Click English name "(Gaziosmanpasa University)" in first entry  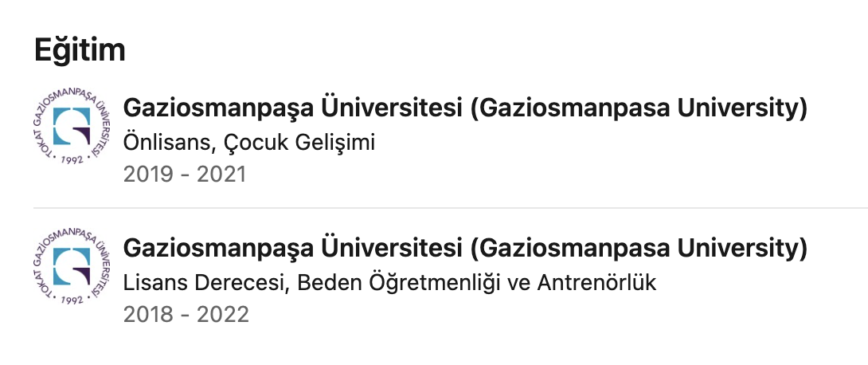639,109
